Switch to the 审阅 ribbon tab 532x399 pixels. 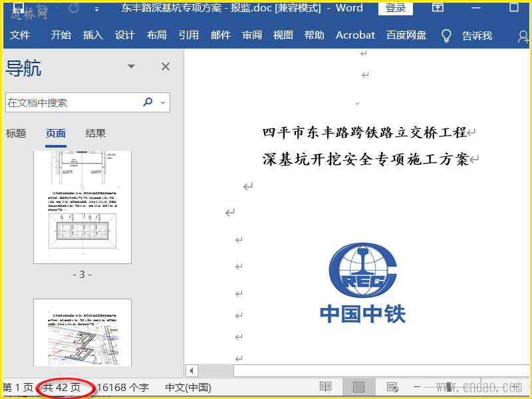pos(252,35)
